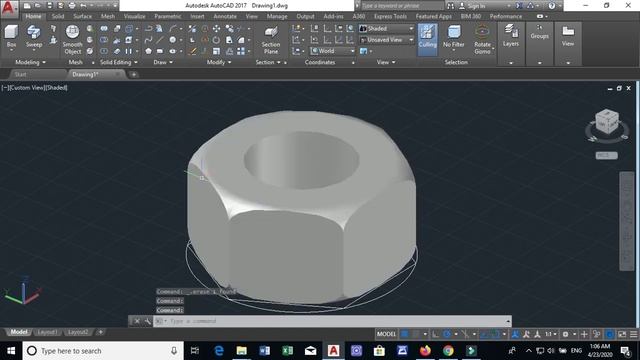Viewport: 640px width, 360px height.
Task: Switch to the Solid ribbon tab
Action: point(58,16)
